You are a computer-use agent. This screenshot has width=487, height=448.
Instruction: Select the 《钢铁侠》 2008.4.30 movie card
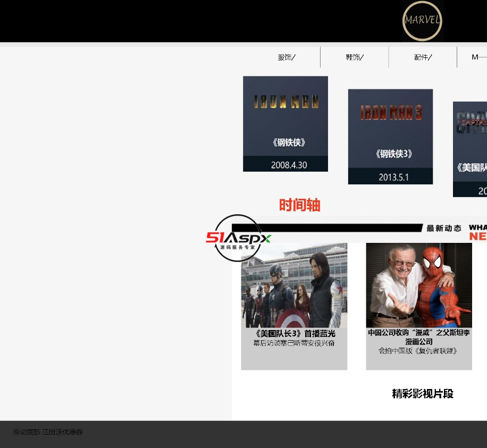click(286, 124)
